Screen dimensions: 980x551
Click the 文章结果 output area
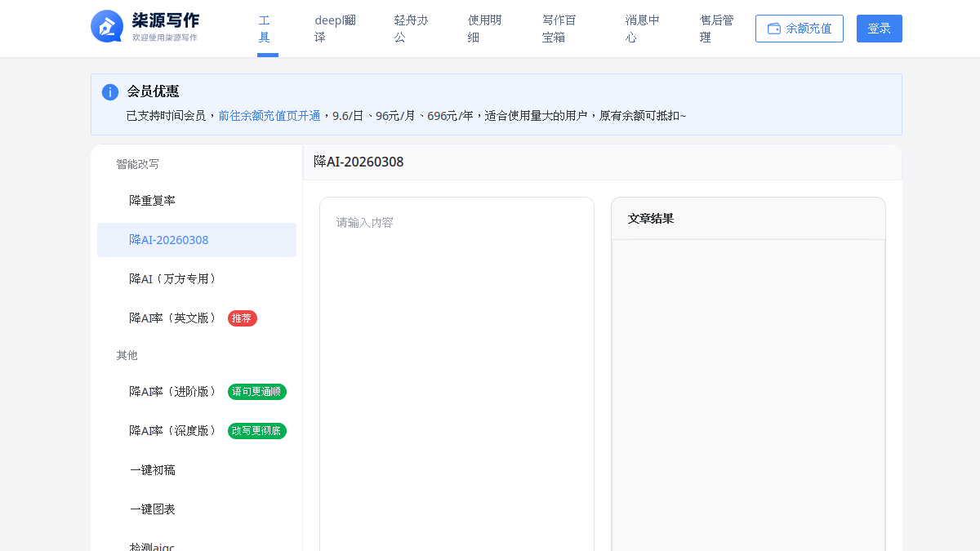click(748, 395)
